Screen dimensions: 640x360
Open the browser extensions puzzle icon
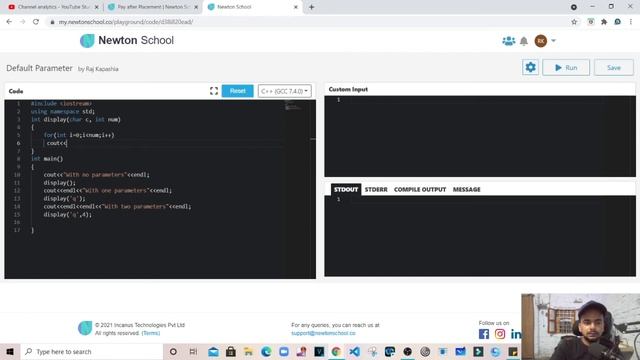coord(604,22)
